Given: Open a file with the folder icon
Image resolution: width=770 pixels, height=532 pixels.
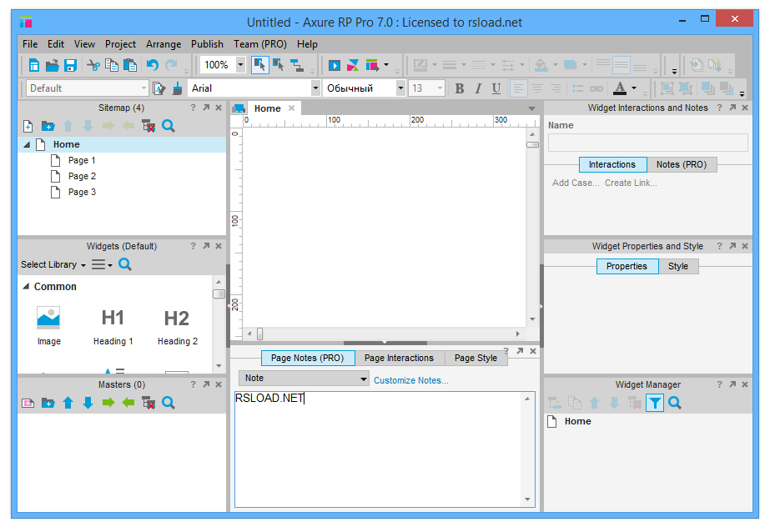Looking at the screenshot, I should [52, 65].
